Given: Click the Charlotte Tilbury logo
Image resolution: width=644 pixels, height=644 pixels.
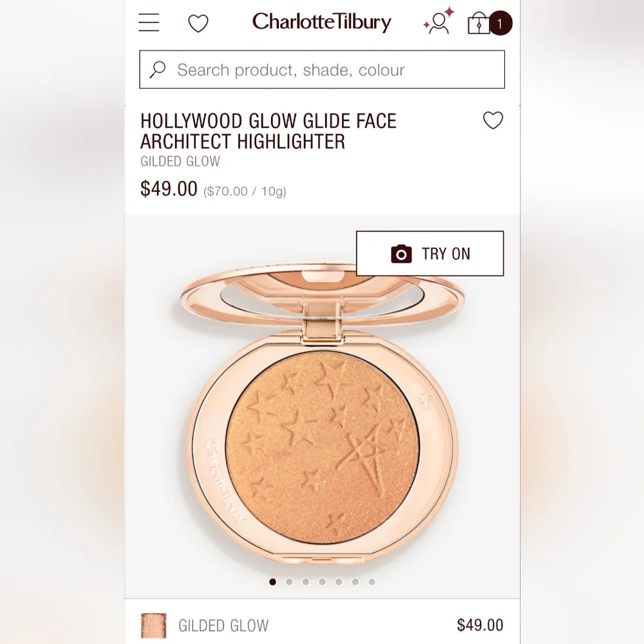Looking at the screenshot, I should (321, 22).
